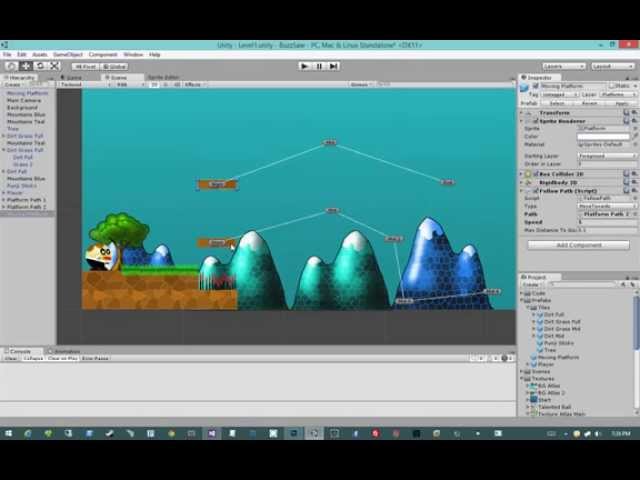
Task: Open the Window menu
Action: [133, 54]
